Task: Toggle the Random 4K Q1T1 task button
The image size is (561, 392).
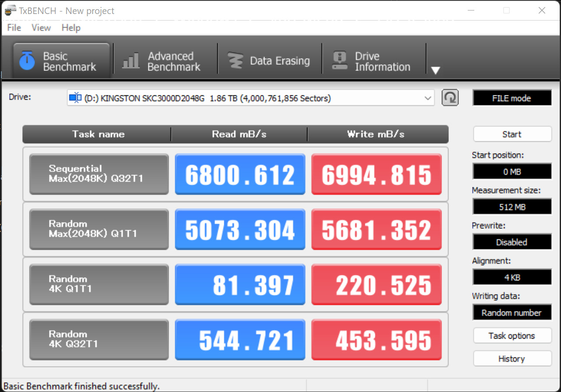Action: point(99,284)
